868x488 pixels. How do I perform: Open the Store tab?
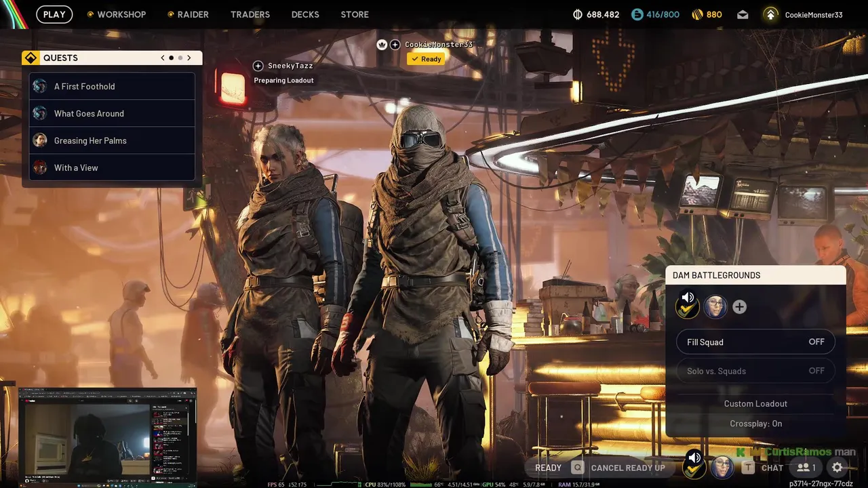pos(355,14)
